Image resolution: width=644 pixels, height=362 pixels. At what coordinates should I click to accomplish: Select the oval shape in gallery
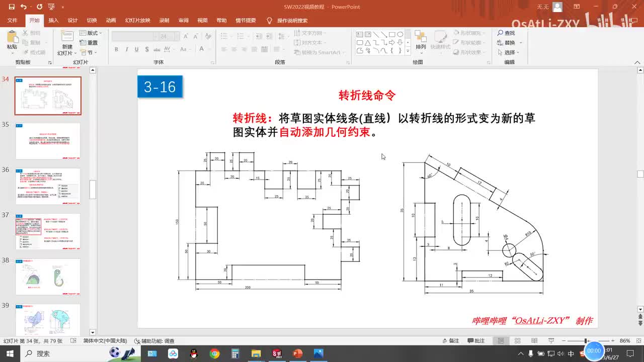pos(400,35)
